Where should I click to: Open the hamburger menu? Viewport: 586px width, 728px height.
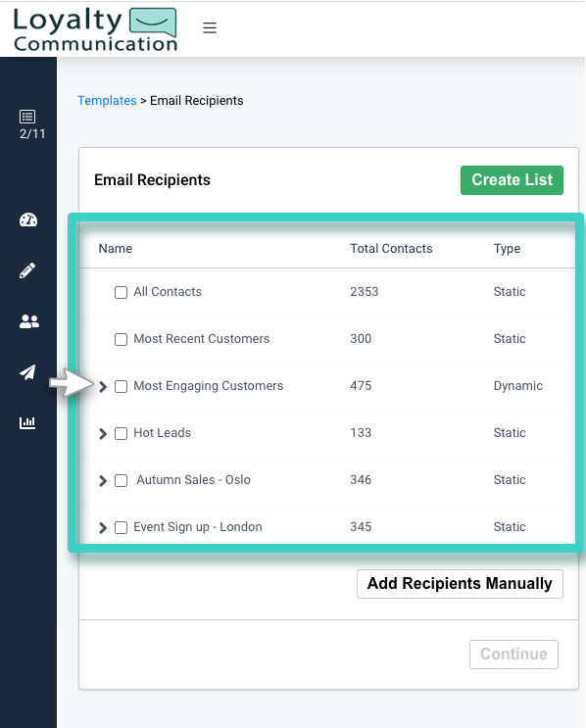tap(210, 27)
